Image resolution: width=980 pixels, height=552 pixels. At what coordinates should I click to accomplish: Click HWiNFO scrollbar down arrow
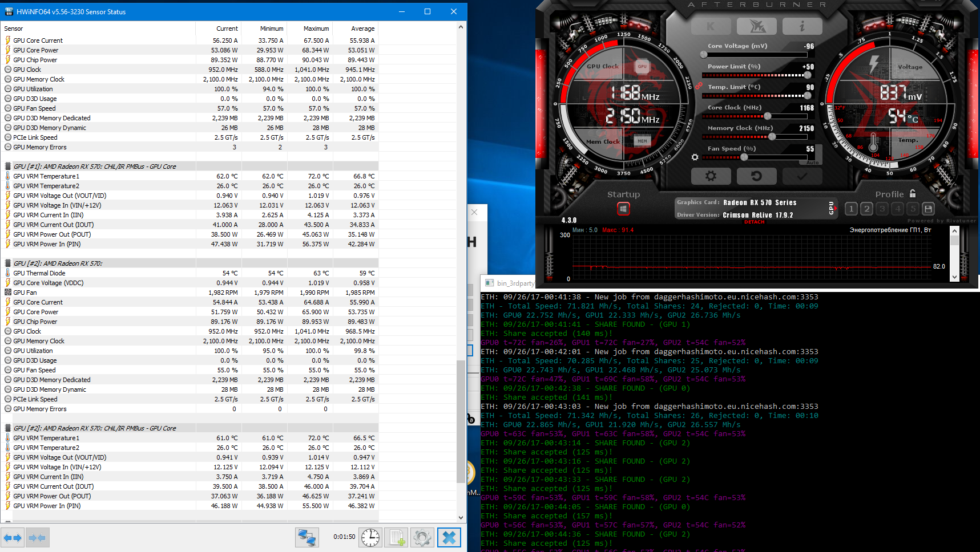point(461,518)
